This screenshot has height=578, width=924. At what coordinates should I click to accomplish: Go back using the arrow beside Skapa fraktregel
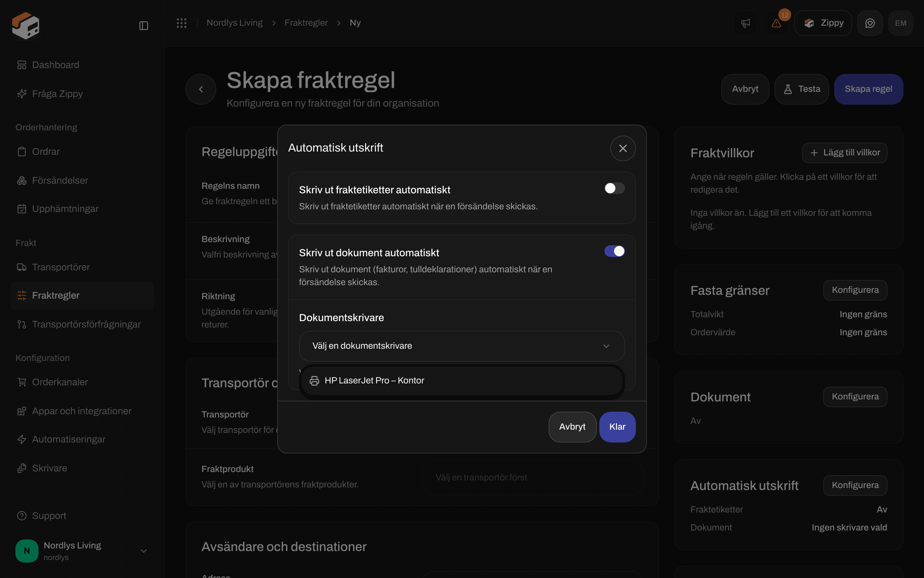[201, 89]
